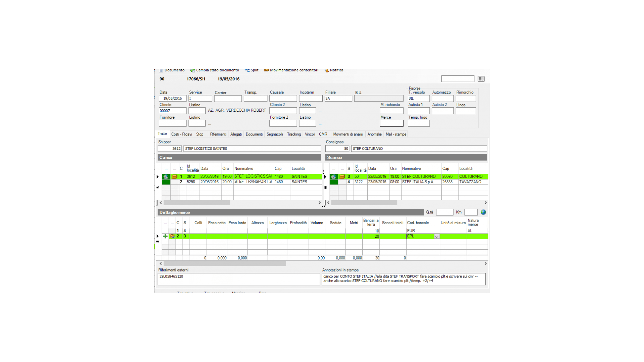The height and width of the screenshot is (362, 644).
Task: Click green plus icon in Dettaglio merce row
Action: click(165, 236)
